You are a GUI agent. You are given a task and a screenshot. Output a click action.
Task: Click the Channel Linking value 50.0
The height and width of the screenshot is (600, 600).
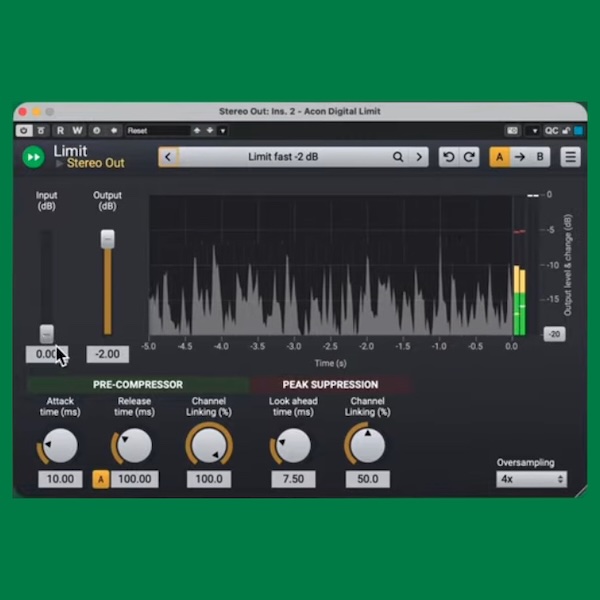point(368,479)
